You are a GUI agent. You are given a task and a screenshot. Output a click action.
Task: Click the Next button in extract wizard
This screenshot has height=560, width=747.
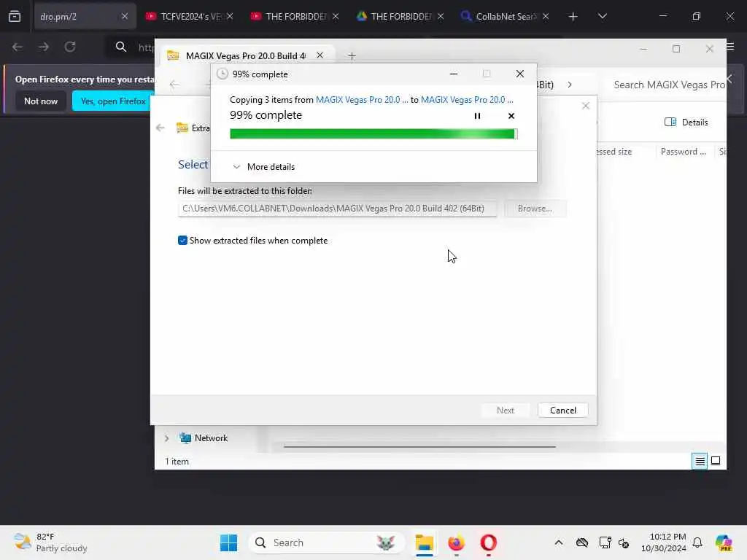[x=506, y=410]
